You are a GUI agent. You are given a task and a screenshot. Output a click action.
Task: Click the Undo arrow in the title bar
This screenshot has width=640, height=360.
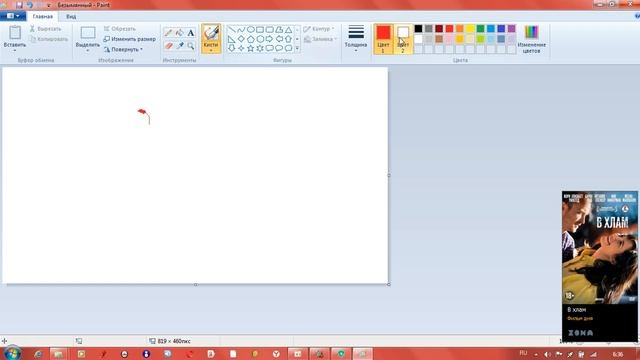[x=30, y=5]
